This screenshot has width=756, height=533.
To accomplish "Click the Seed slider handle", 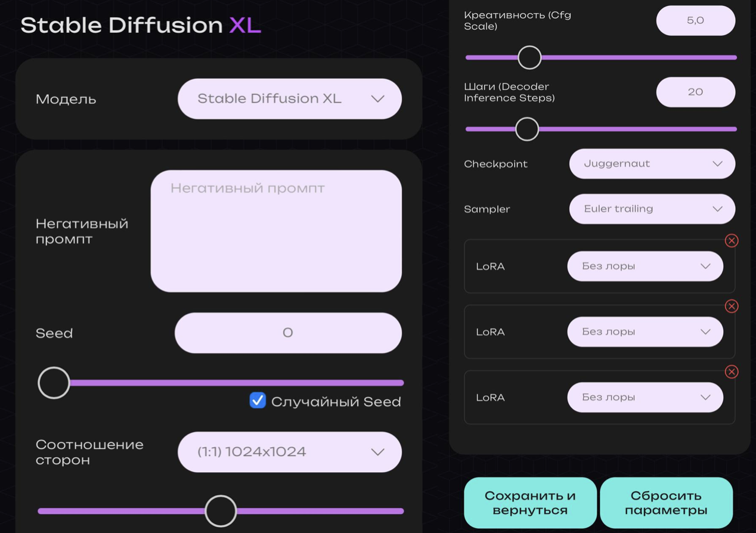I will point(54,383).
